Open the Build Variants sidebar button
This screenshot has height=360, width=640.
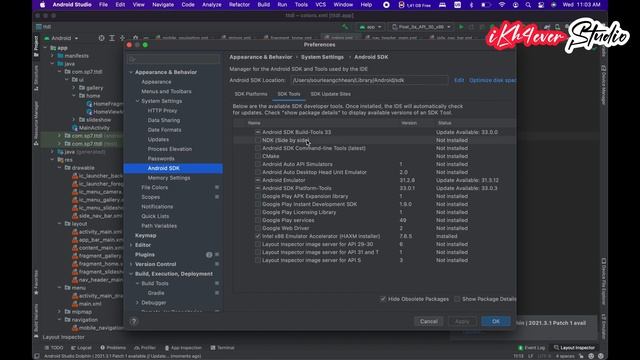tap(36, 321)
